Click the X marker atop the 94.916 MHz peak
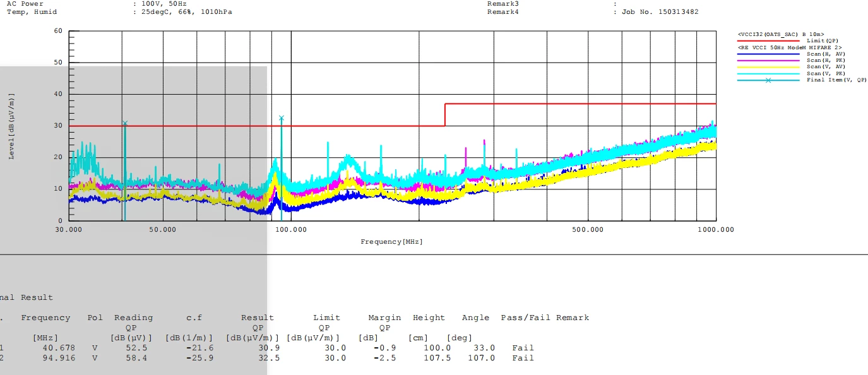Viewport: 868px width, 375px height. point(282,118)
